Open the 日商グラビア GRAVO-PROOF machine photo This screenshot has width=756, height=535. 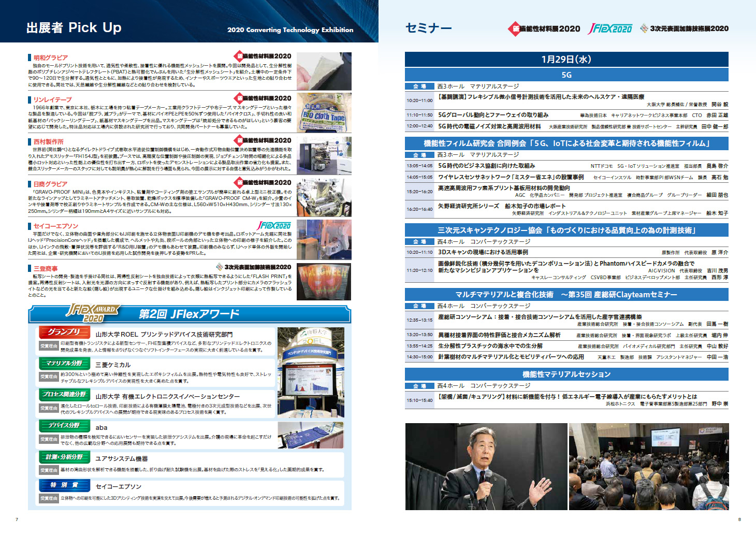click(324, 197)
